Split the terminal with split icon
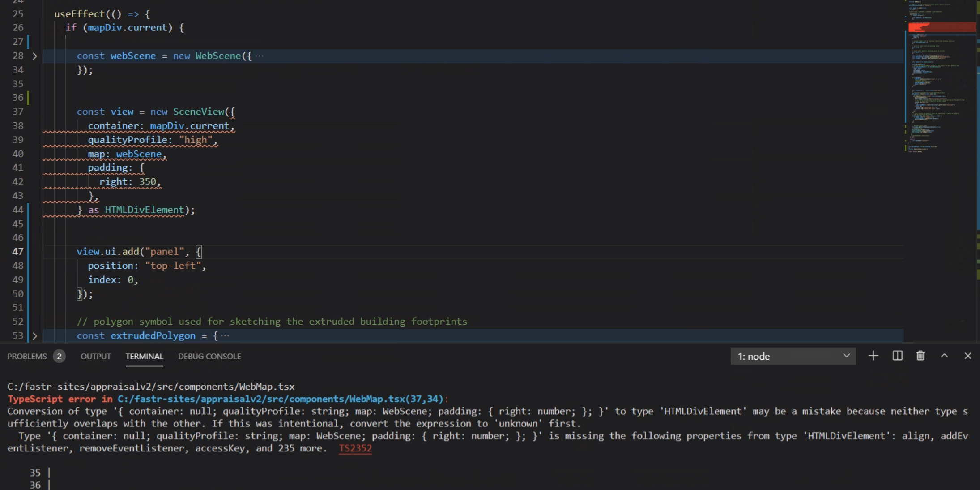This screenshot has width=980, height=490. coord(897,356)
